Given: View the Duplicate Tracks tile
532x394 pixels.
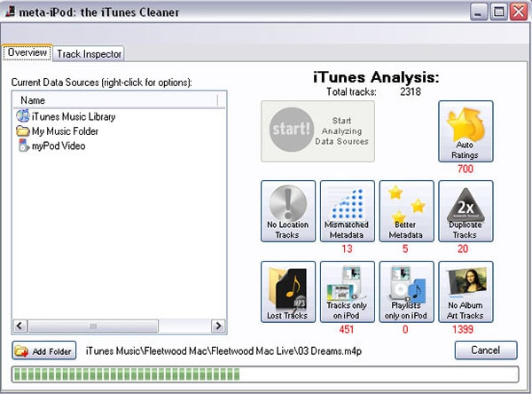Looking at the screenshot, I should [465, 211].
